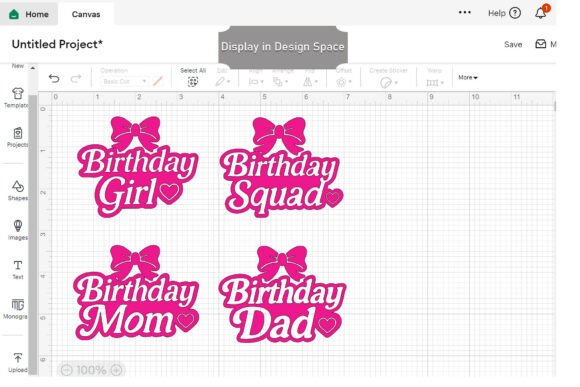Click the Upload arrow icon
Viewport: 580px width, 387px height.
point(17,358)
